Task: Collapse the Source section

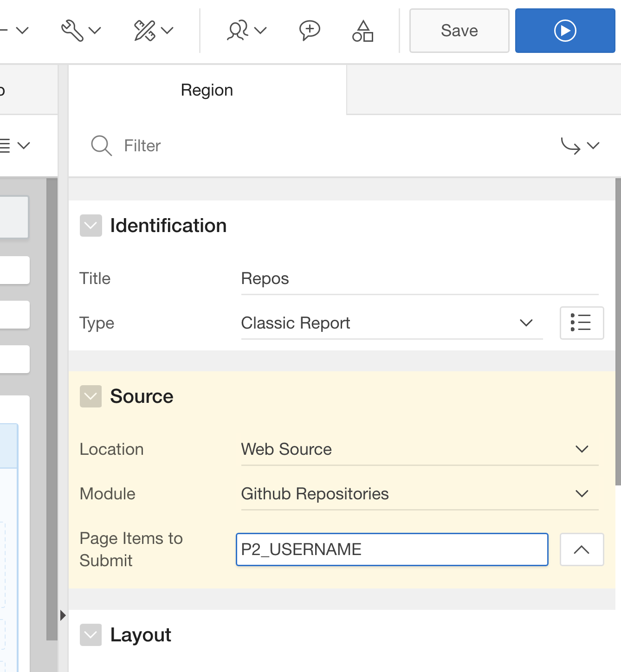Action: point(91,396)
